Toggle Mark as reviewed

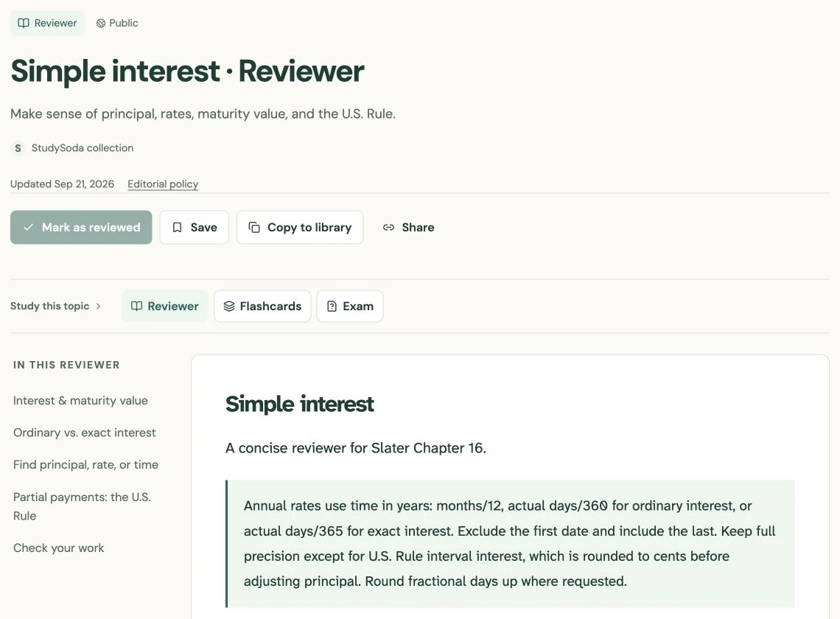(x=81, y=227)
